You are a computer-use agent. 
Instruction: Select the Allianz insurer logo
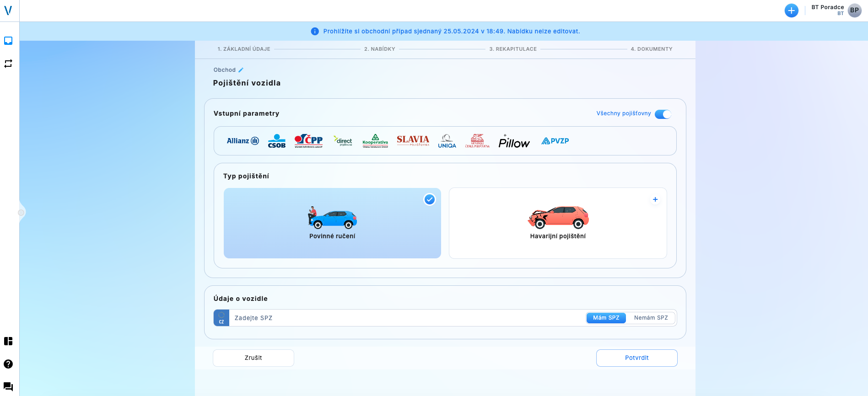click(x=243, y=141)
